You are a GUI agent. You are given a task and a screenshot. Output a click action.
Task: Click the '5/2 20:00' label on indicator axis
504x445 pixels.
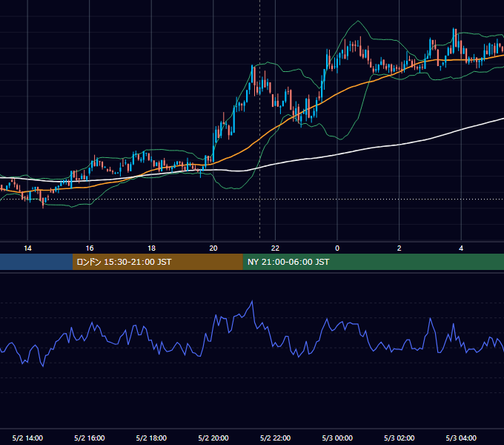pyautogui.click(x=213, y=438)
